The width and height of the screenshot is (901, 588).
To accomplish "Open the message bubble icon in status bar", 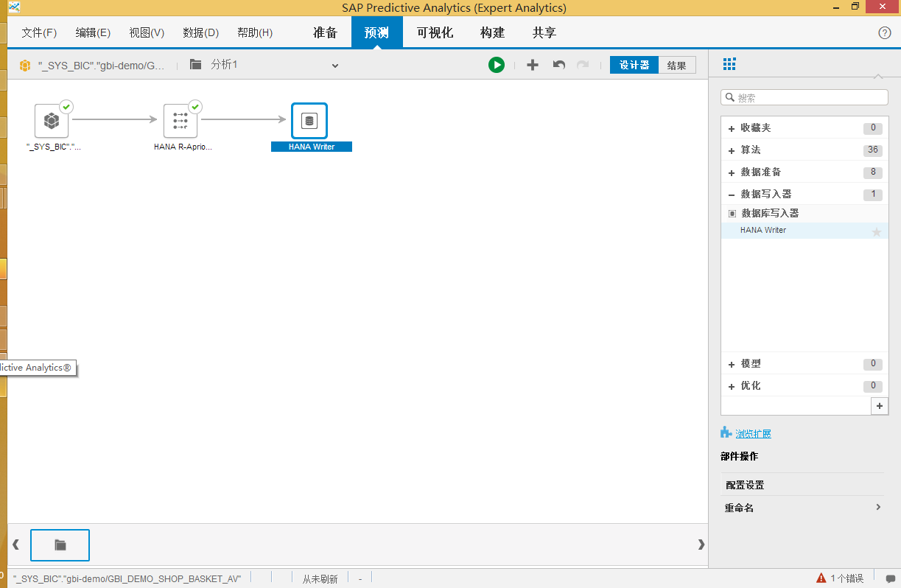I will (x=891, y=578).
